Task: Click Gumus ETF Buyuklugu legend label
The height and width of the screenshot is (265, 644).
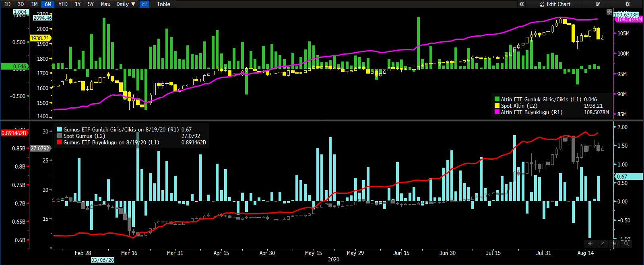Action: tap(111, 142)
